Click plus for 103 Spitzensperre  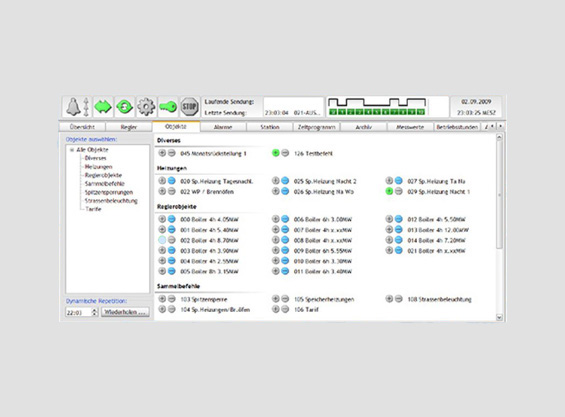point(162,299)
